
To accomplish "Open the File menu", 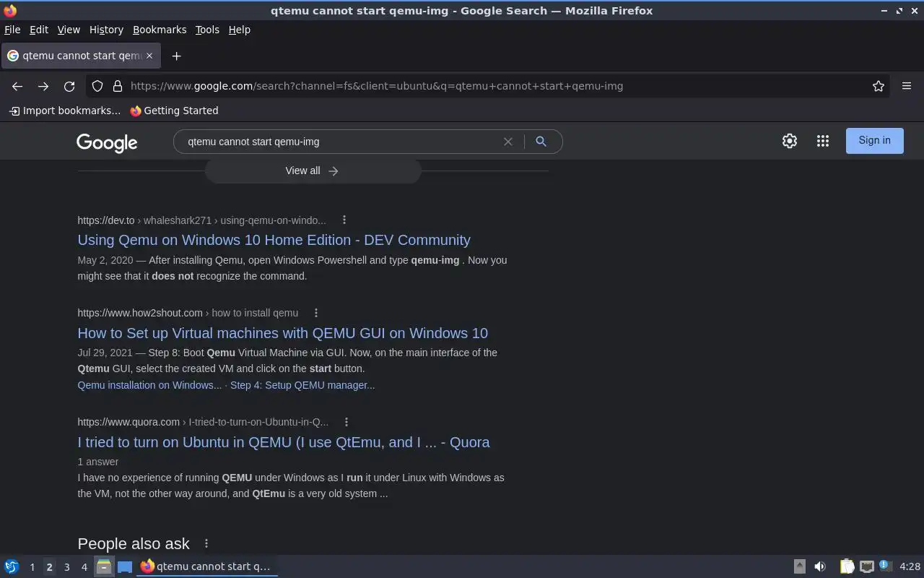I will pos(12,30).
